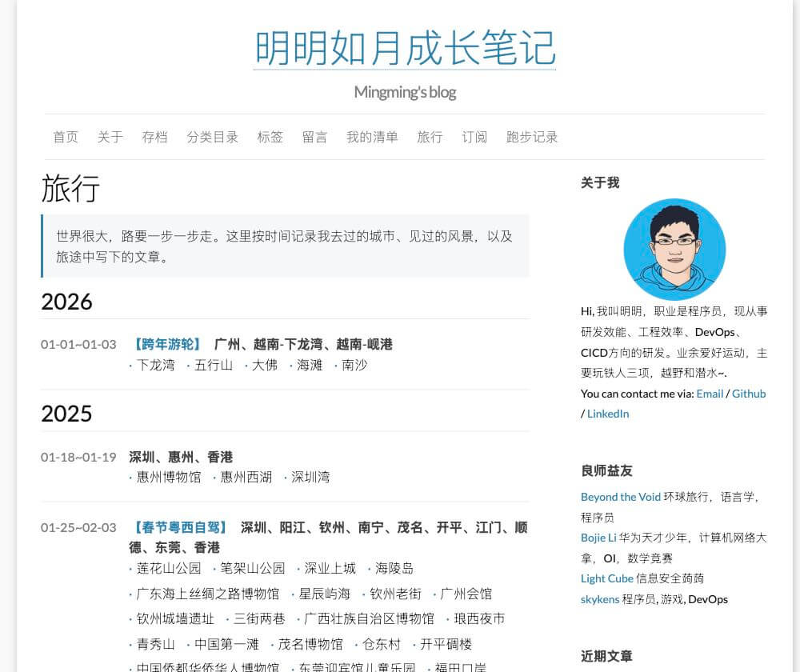Click the 01-18~01-19 date entry
This screenshot has width=800, height=672.
(78, 457)
